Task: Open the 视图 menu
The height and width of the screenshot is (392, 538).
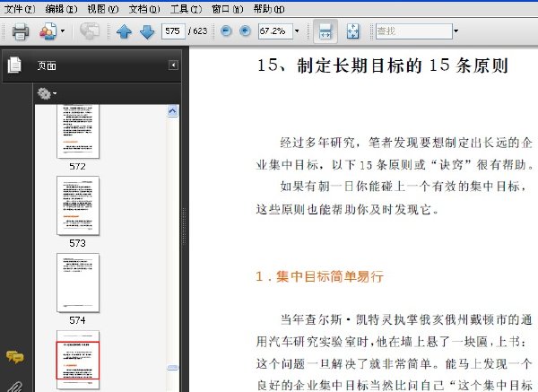Action: pyautogui.click(x=103, y=9)
